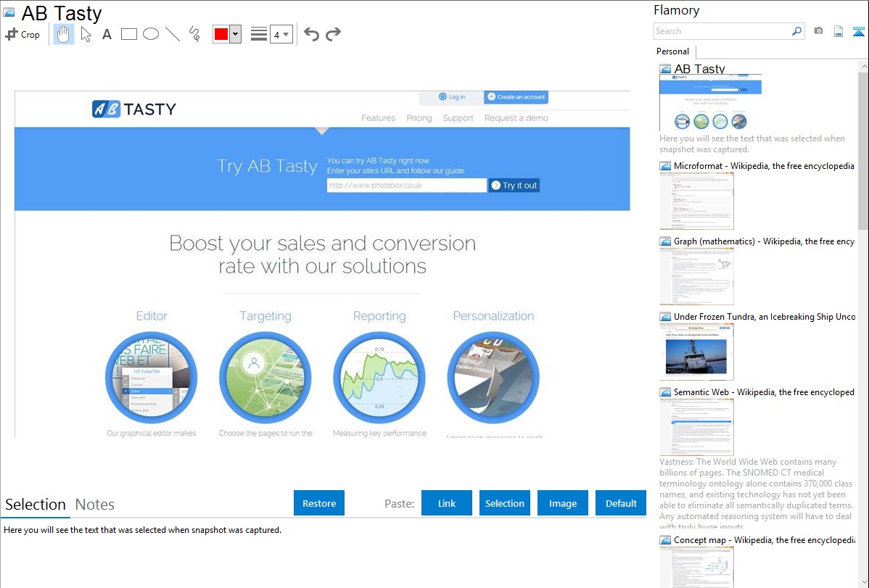Select 'Under Frozen Tundra' snapshot title

coord(765,316)
